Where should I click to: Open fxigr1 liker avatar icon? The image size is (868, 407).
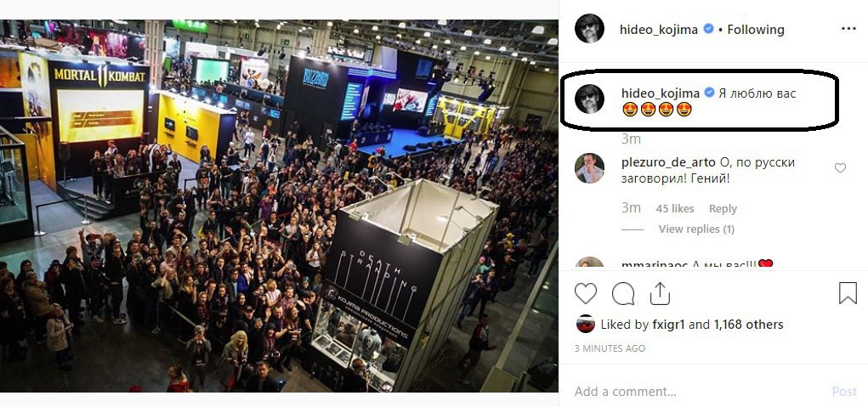pos(585,324)
